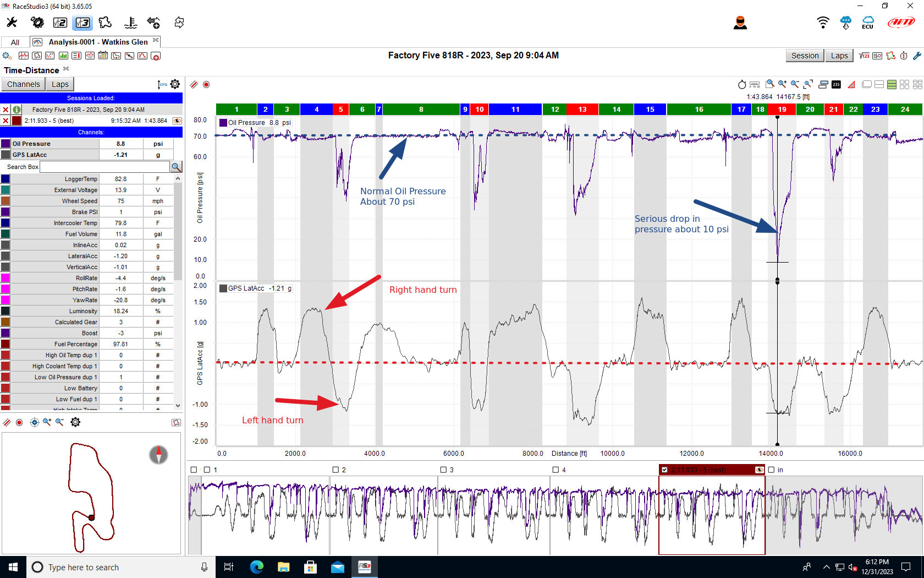This screenshot has width=924, height=578.
Task: Toggle the 'in' lap checkbox
Action: click(771, 470)
